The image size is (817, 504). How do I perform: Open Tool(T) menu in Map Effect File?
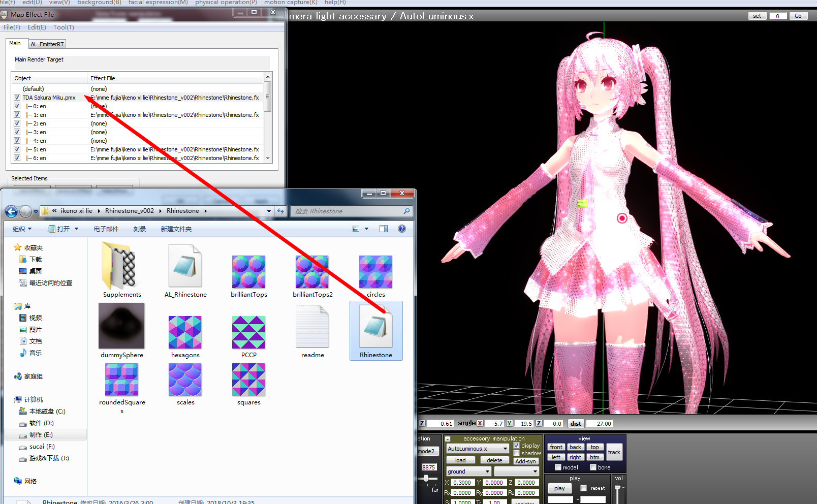[64, 27]
